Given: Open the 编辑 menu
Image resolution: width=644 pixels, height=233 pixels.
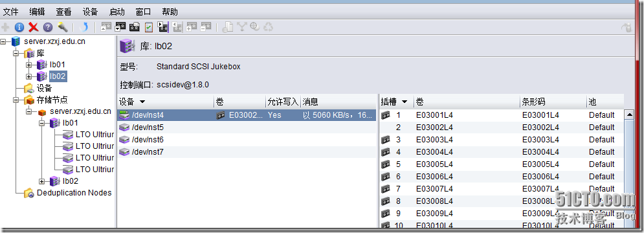Looking at the screenshot, I should click(x=38, y=12).
